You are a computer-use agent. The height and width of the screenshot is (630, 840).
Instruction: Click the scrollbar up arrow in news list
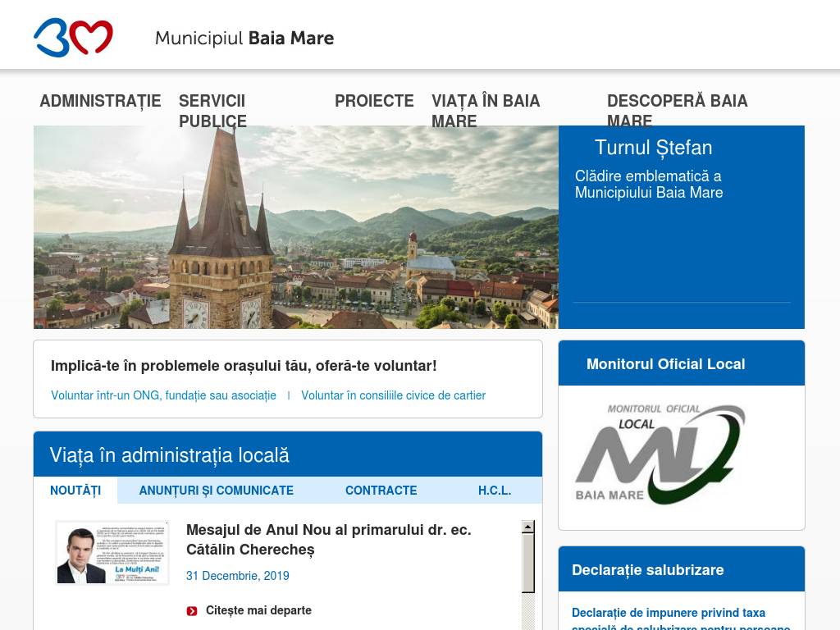528,527
